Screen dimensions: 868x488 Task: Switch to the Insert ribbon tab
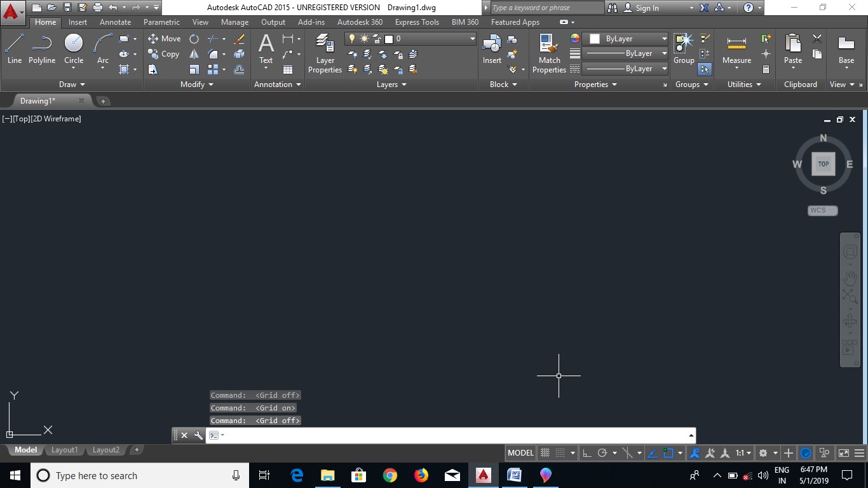point(78,22)
